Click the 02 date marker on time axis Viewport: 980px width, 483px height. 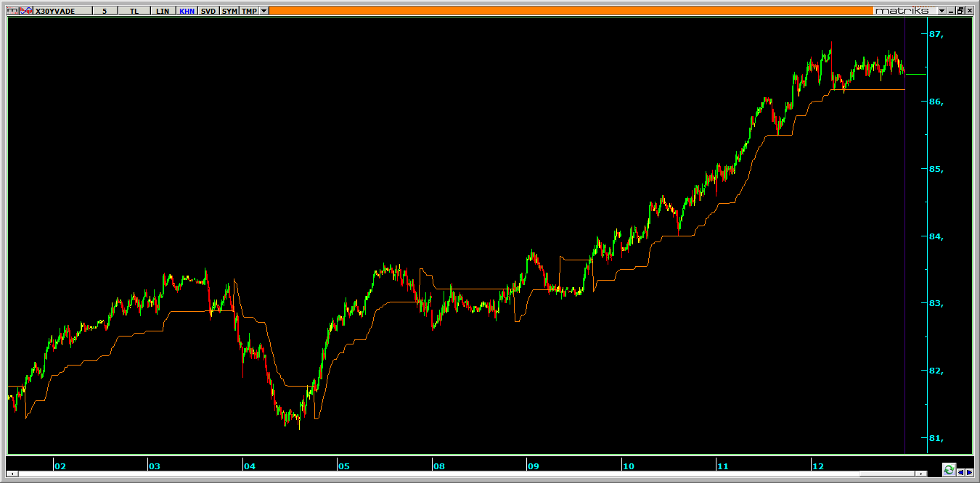click(60, 466)
